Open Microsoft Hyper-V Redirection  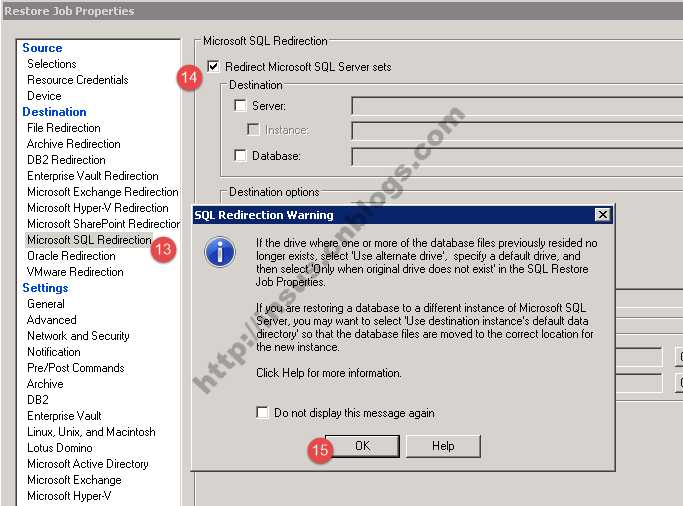tap(98, 208)
